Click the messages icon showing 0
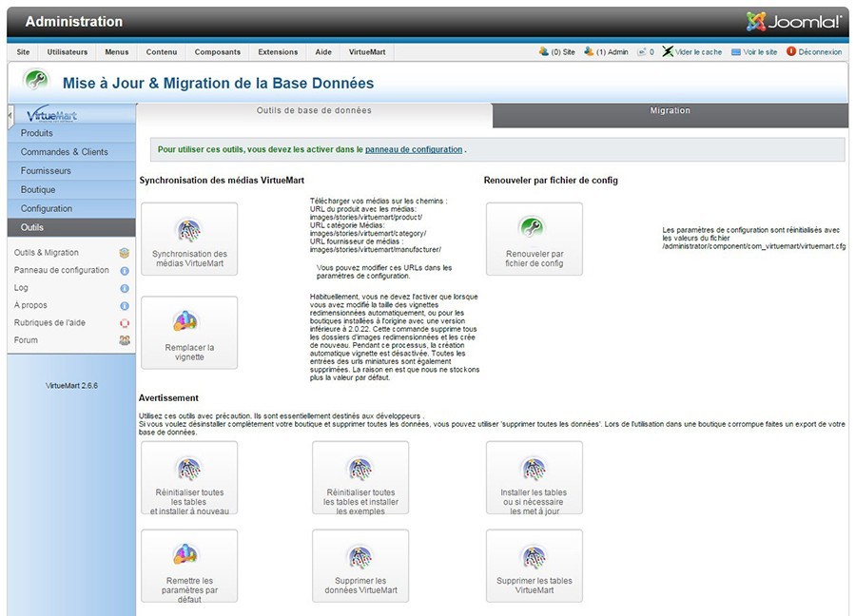 (642, 52)
